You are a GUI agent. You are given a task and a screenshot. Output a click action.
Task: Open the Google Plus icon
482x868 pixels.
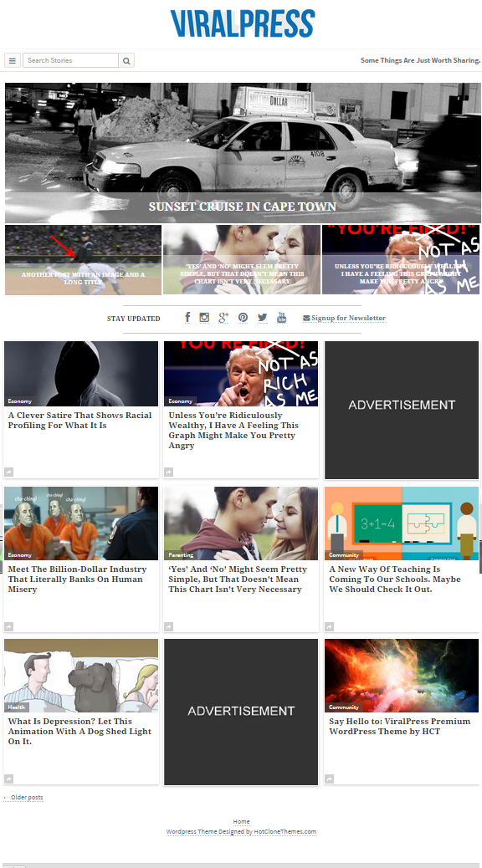point(223,317)
